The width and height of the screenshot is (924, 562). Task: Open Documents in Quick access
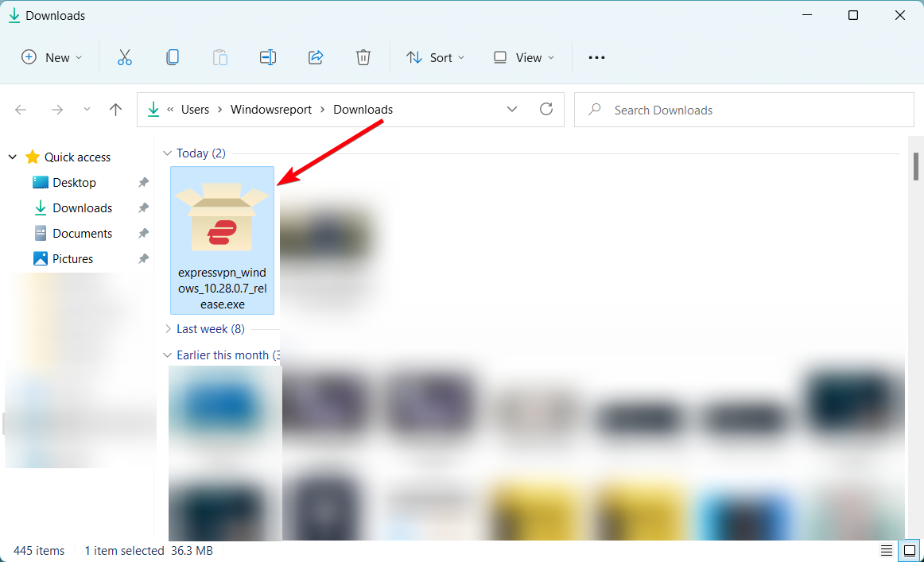pyautogui.click(x=82, y=234)
